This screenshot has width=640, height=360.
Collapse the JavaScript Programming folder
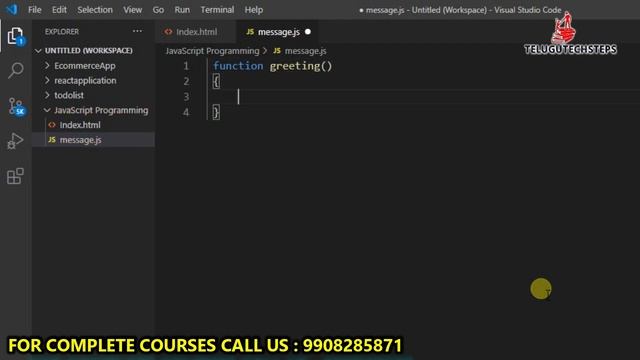pos(101,110)
